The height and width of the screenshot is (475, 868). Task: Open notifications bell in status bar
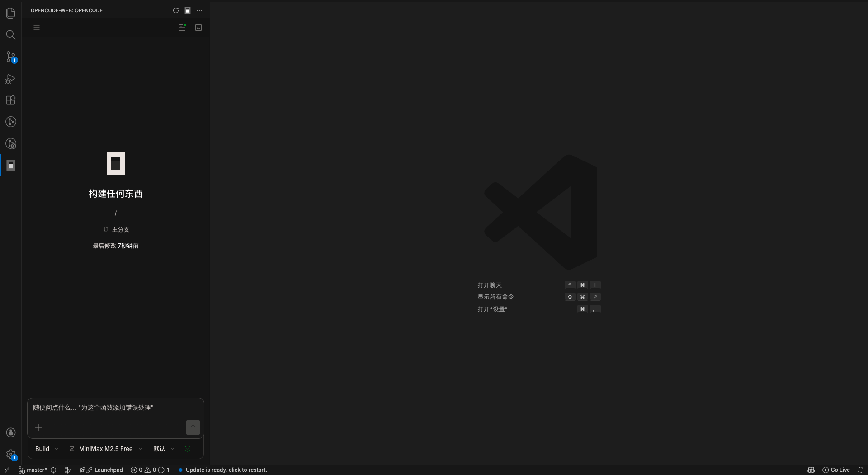[x=861, y=470]
